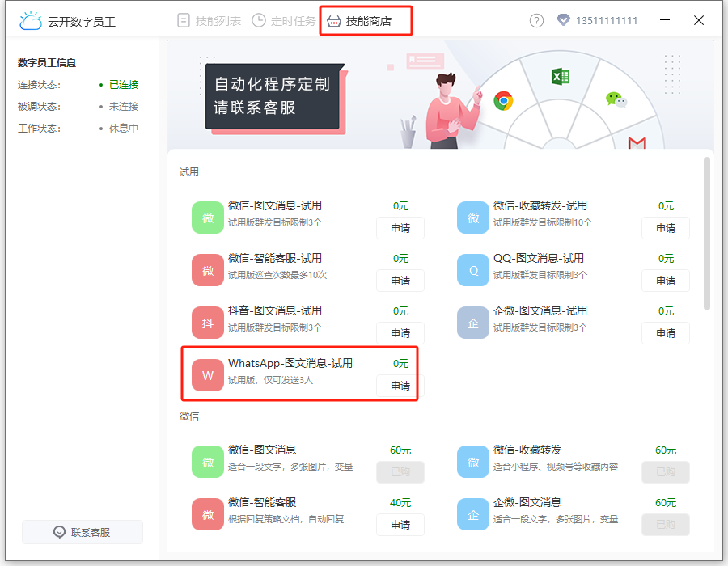The image size is (728, 566).
Task: Click the 数字员工信息 heading
Action: 47,62
